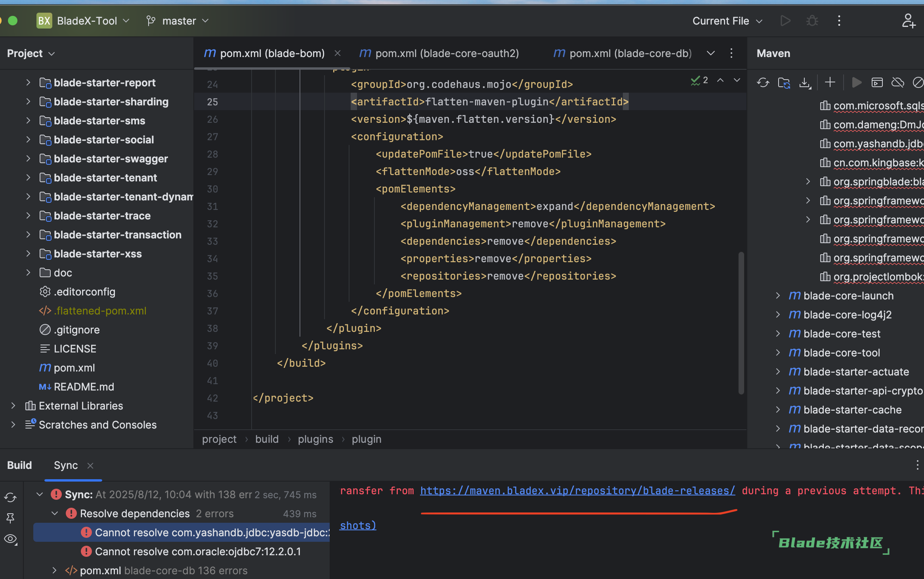Go to next highlighted problem arrow
The image size is (924, 579).
(737, 80)
